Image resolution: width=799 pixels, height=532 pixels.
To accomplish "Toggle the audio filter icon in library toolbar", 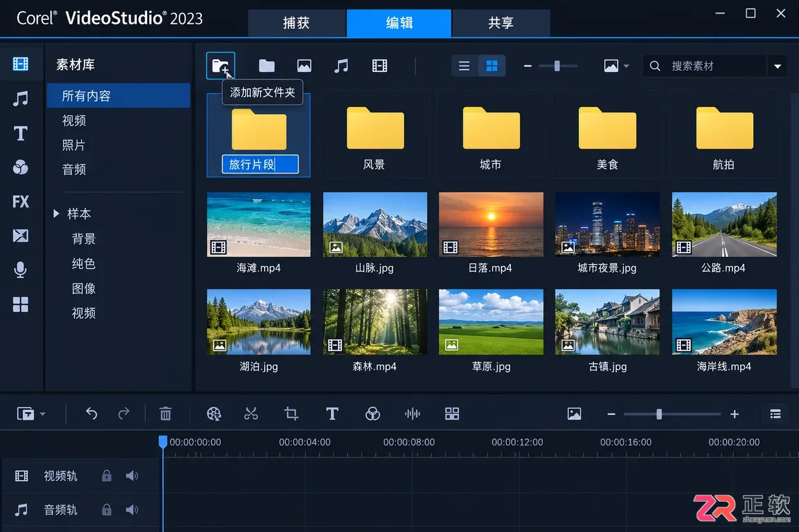I will (x=341, y=66).
